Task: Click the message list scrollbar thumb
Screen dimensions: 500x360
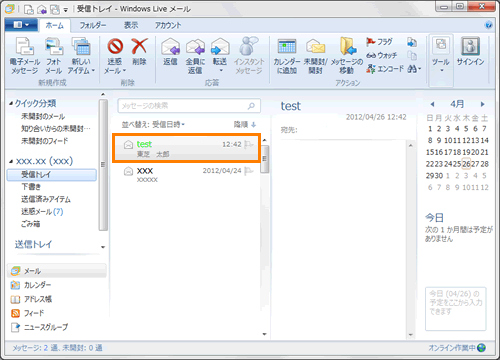Action: (265, 159)
